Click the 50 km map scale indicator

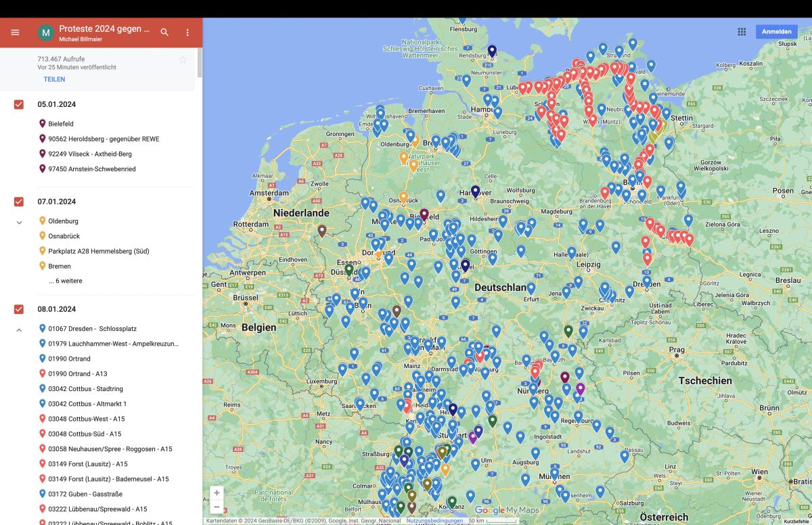tap(493, 521)
